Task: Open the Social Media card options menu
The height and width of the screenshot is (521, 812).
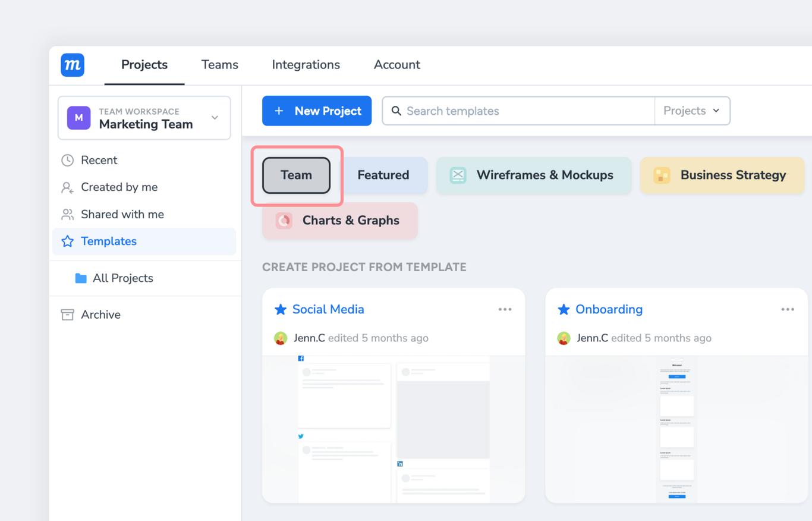Action: click(505, 309)
